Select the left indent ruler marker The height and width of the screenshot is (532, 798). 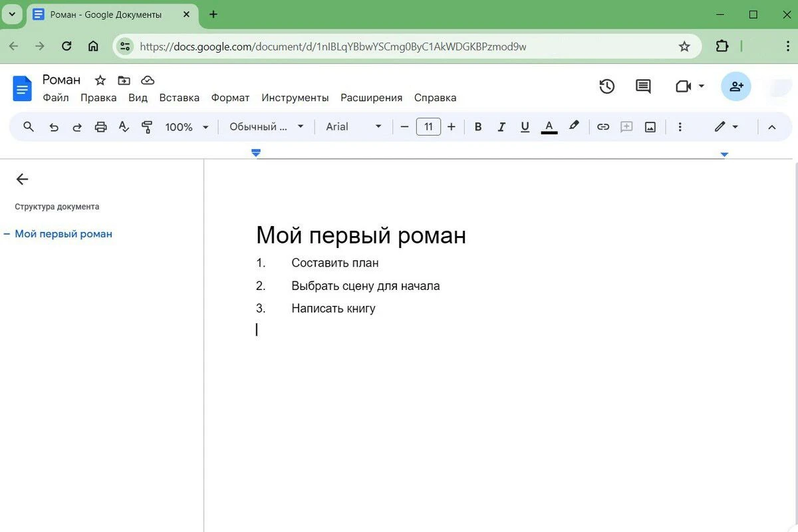click(x=256, y=153)
